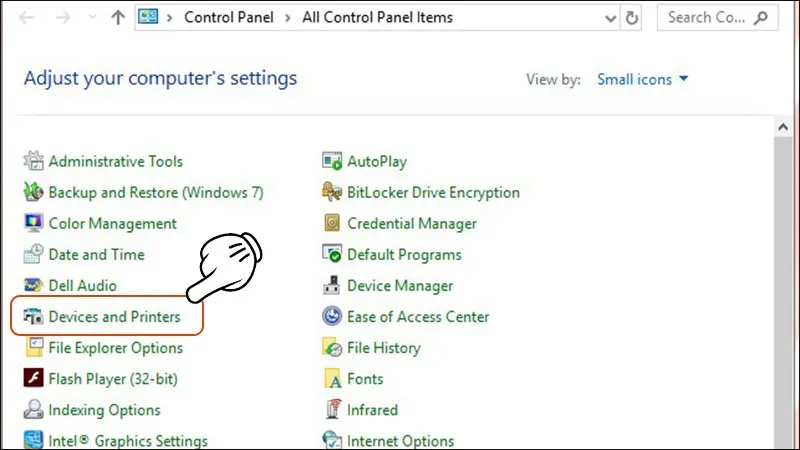Navigate up one level with up arrow

coord(117,18)
